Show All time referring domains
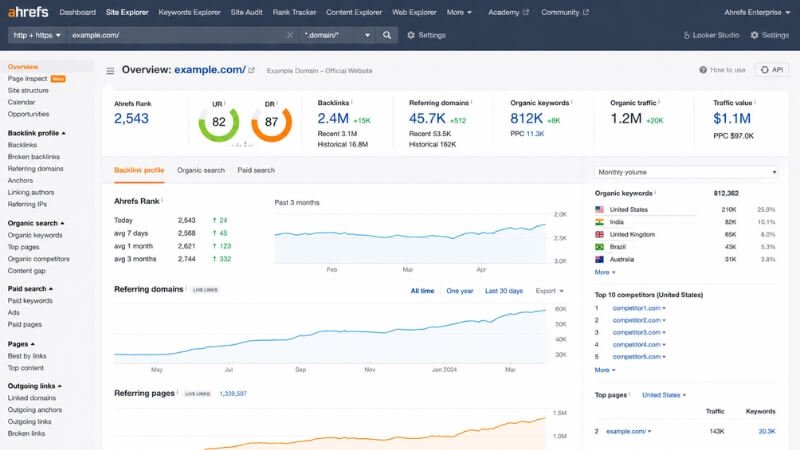Image resolution: width=800 pixels, height=450 pixels. (422, 291)
